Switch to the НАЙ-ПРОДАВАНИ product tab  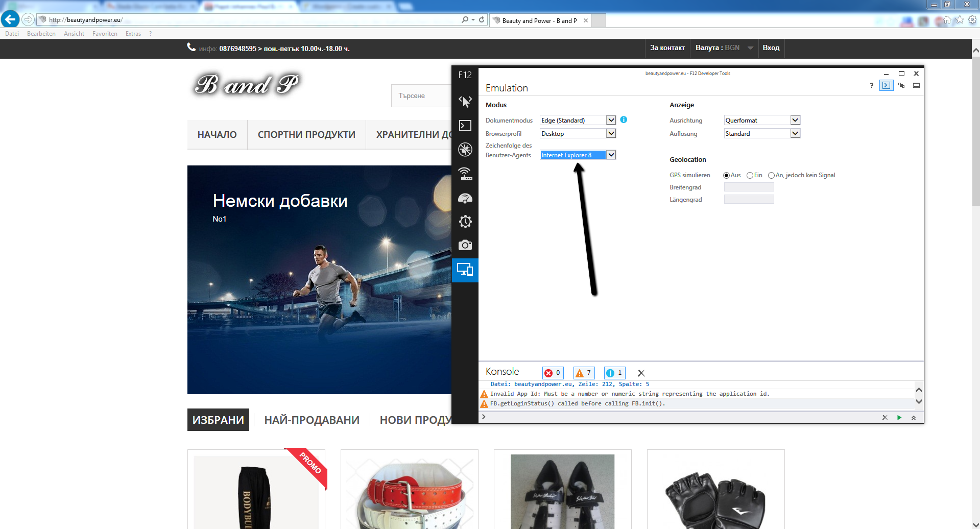pos(312,420)
